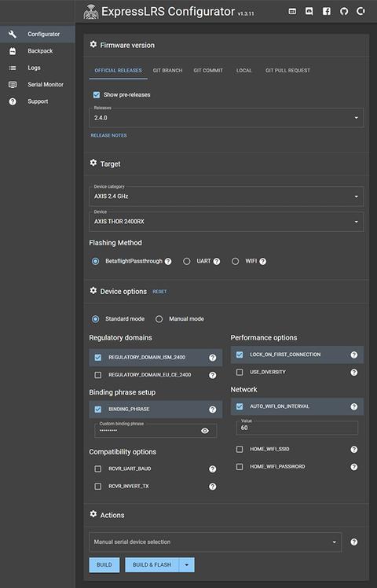Viewport: 377px width, 588px height.
Task: Select the UART flashing method
Action: pyautogui.click(x=187, y=261)
